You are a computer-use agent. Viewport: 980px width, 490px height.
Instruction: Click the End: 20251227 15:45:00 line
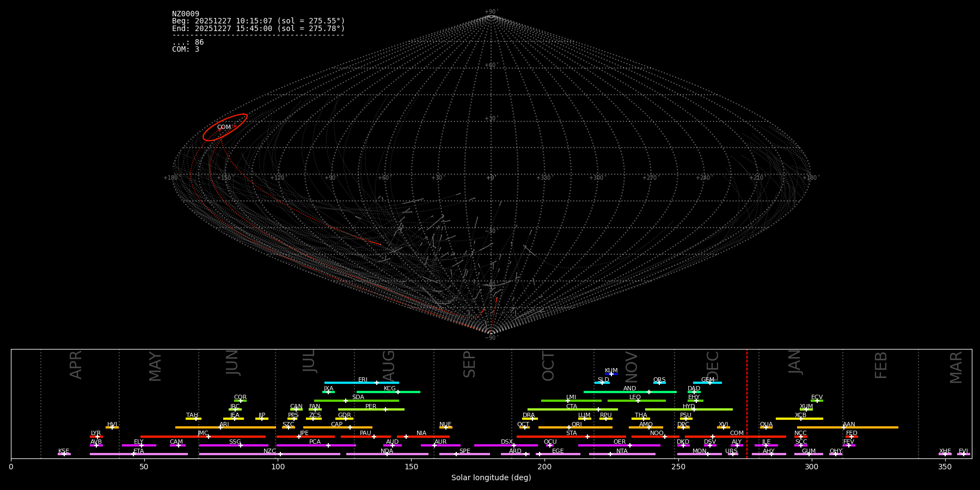click(259, 28)
